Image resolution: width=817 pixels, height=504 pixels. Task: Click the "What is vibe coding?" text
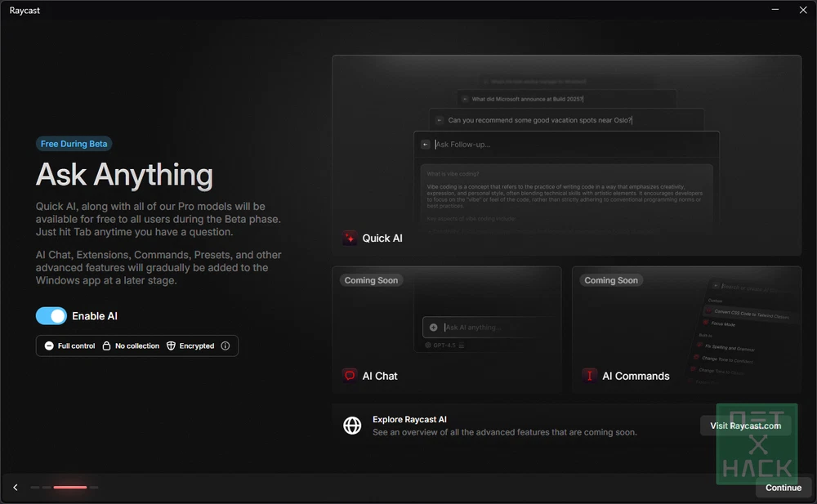[453, 173]
